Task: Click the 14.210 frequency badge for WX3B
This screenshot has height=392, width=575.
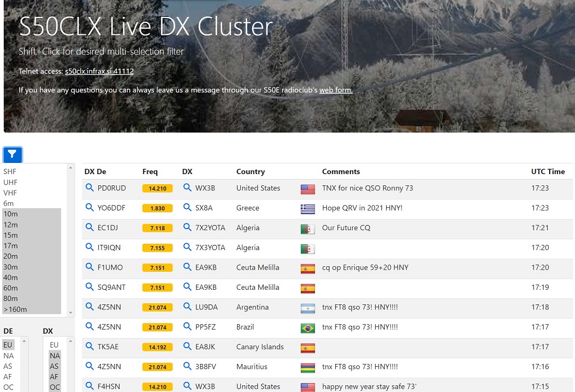Action: pos(157,189)
